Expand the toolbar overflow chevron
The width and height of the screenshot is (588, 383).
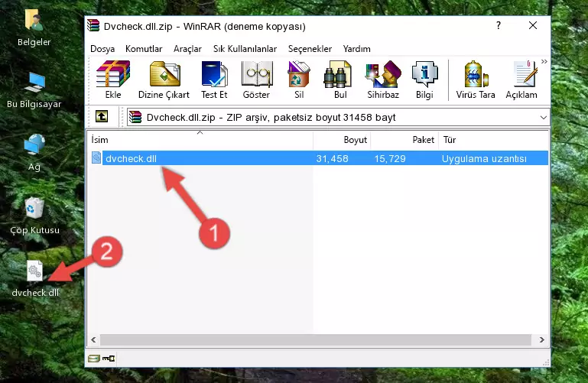click(x=544, y=61)
